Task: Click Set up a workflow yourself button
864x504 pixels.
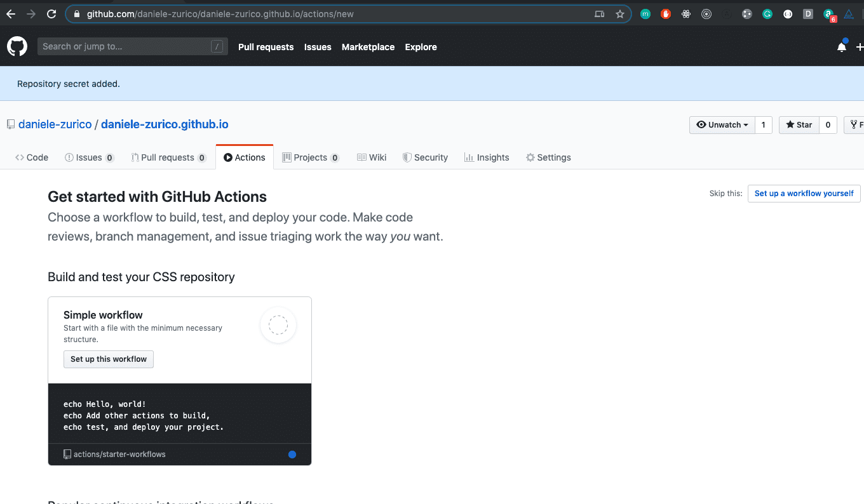Action: pyautogui.click(x=804, y=194)
